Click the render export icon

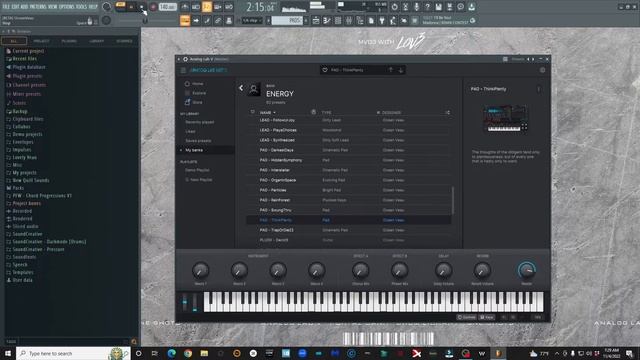click(449, 7)
